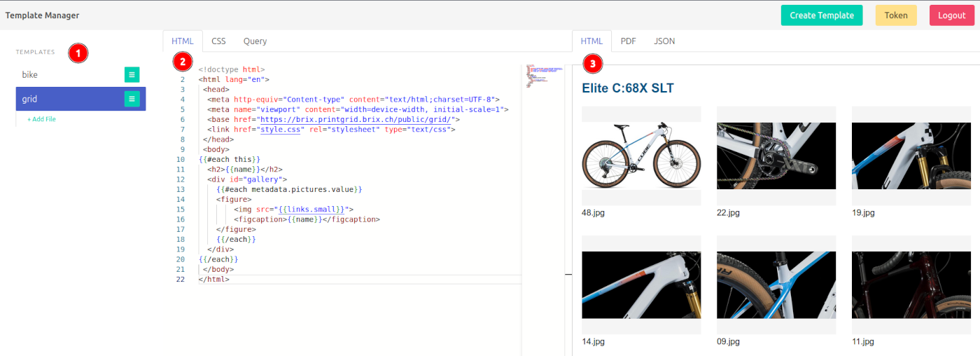Viewport: 980px width, 356px height.
Task: Click the 14.jpg fork thumbnail
Action: coord(641,285)
